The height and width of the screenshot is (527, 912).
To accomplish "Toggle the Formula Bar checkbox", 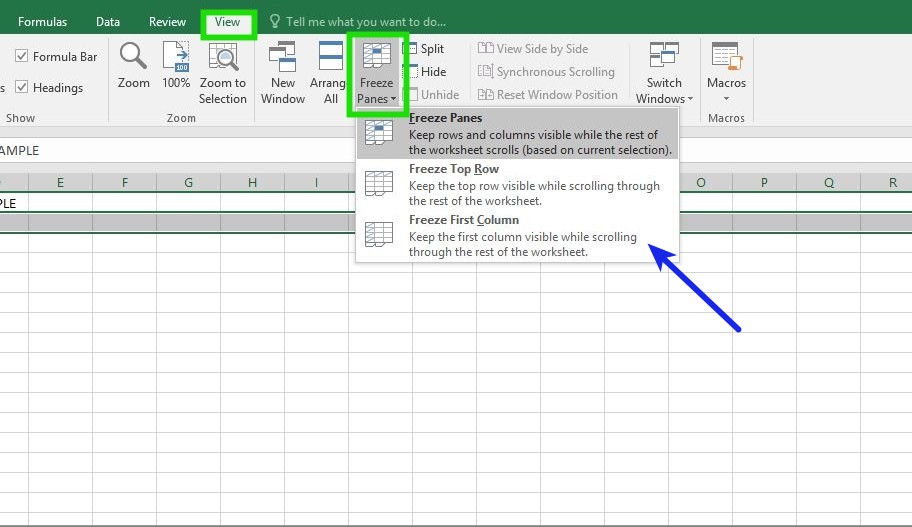I will tap(22, 56).
